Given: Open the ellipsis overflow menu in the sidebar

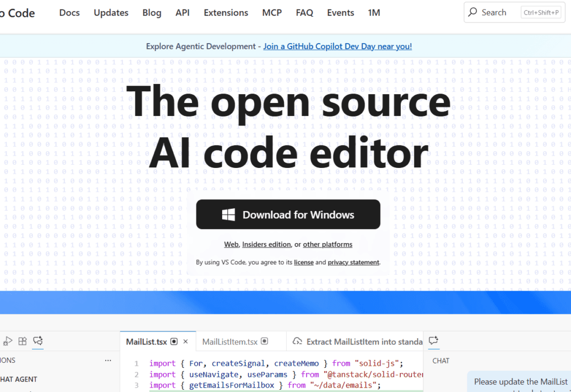Looking at the screenshot, I should tap(108, 360).
